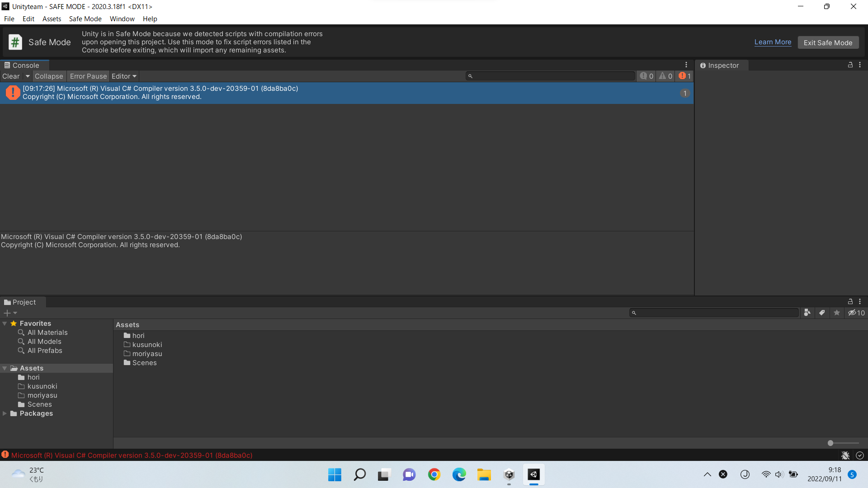Toggle the Project panel lock icon

point(850,301)
